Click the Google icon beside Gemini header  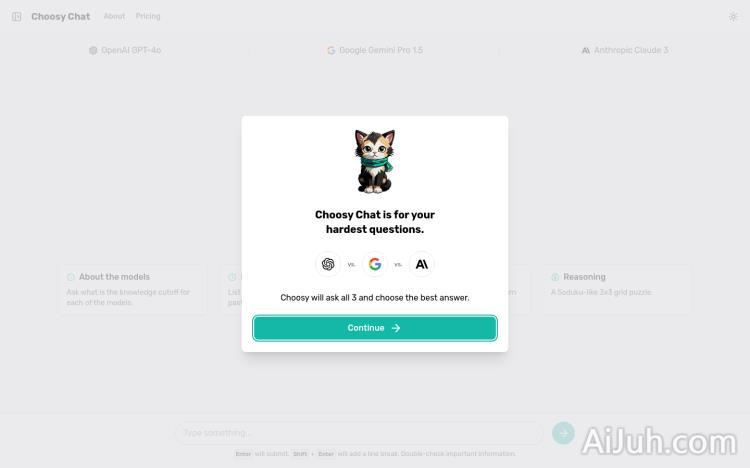click(331, 50)
